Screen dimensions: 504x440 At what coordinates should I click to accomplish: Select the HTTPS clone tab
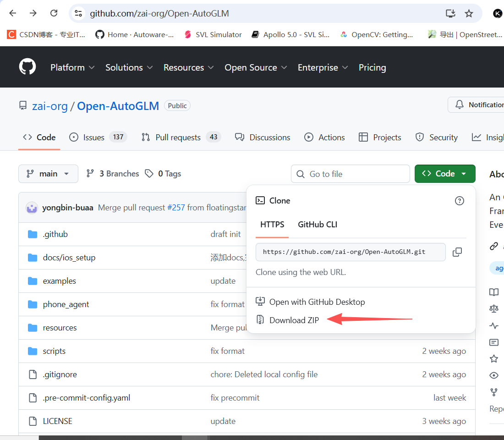[x=272, y=225]
